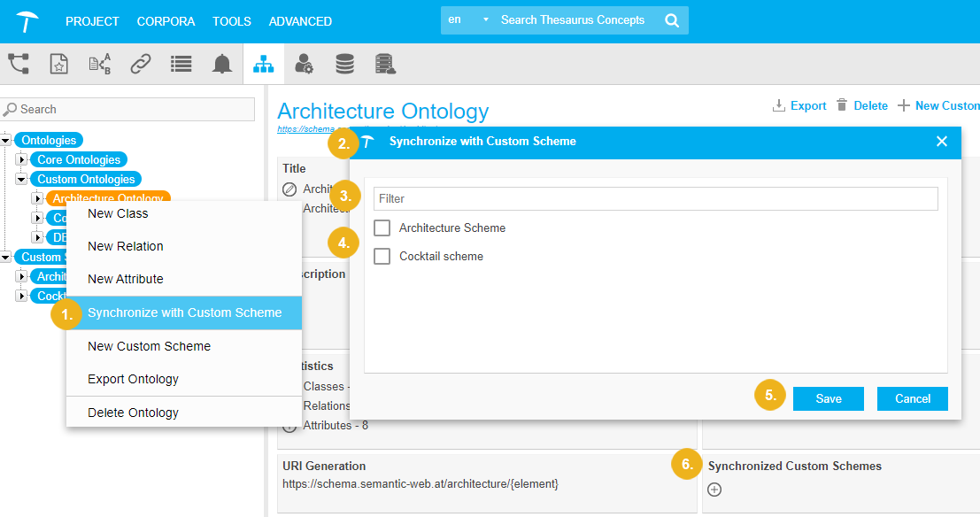Select Synchronize with Custom Scheme menu entry

(x=184, y=313)
